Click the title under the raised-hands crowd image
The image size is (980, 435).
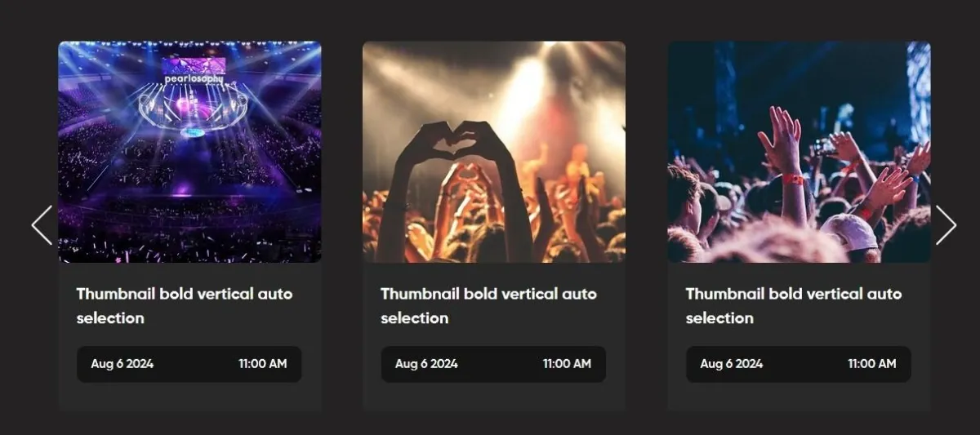(793, 305)
